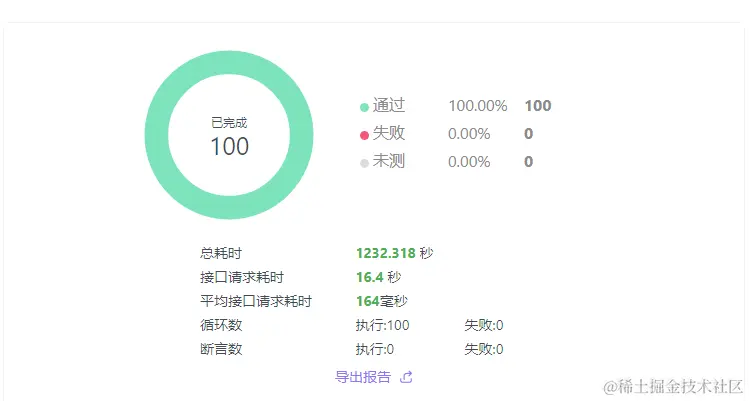Select the 失败 legend label
The image size is (749, 401).
[x=389, y=133]
